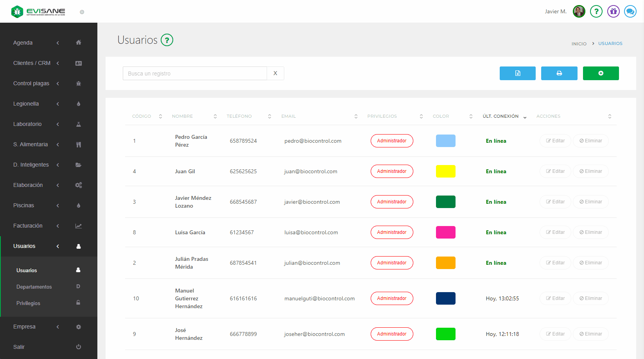Export users to Excel button
Screen dimensions: 644x359
coord(518,73)
